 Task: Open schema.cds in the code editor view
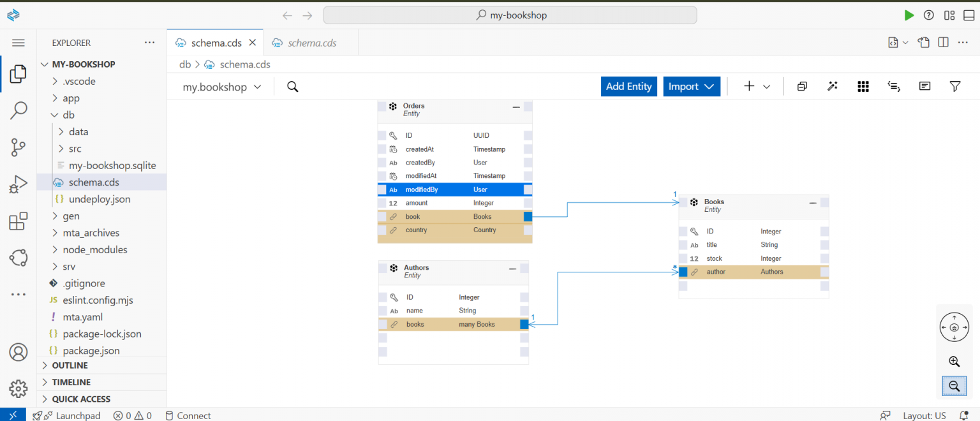tap(893, 42)
